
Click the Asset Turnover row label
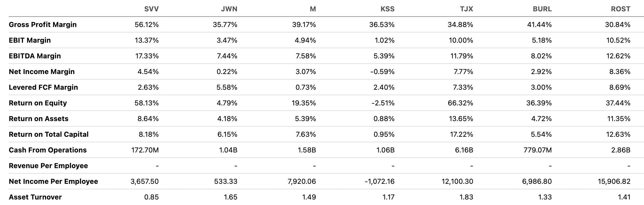tap(35, 197)
